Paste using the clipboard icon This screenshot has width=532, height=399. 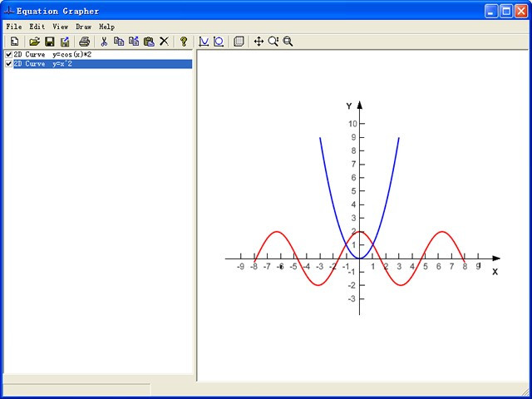pos(149,42)
